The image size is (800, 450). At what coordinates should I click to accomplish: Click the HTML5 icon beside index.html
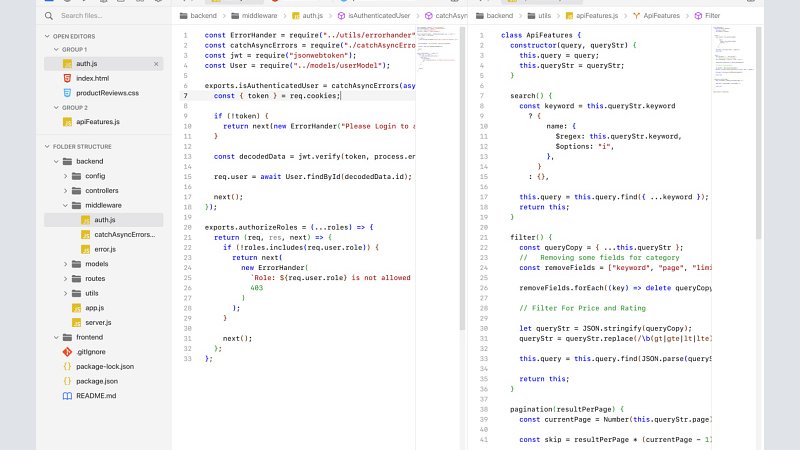66,78
